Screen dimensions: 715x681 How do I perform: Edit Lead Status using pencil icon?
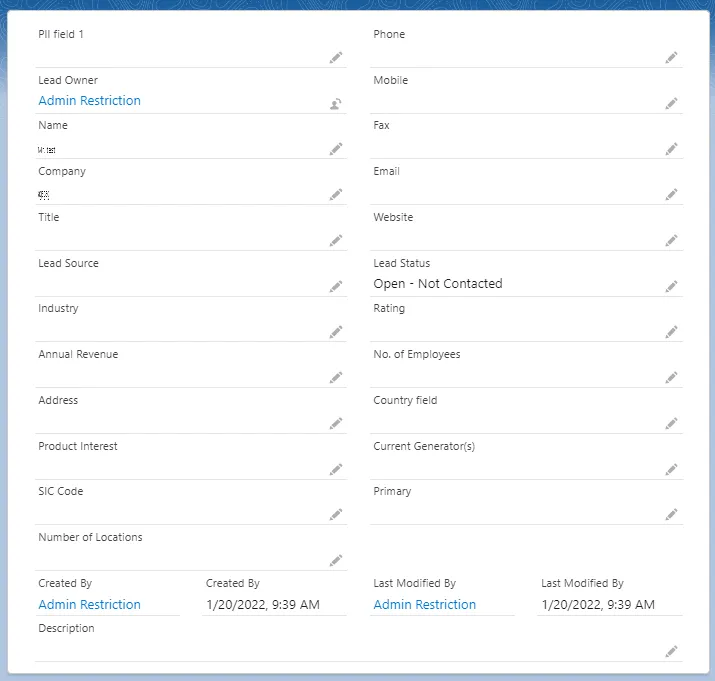671,287
